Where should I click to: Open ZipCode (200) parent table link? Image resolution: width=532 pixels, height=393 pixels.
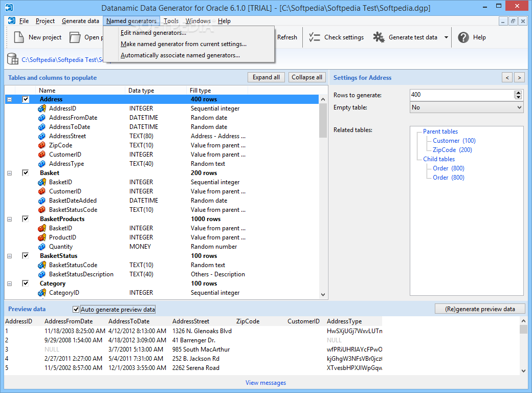(452, 149)
